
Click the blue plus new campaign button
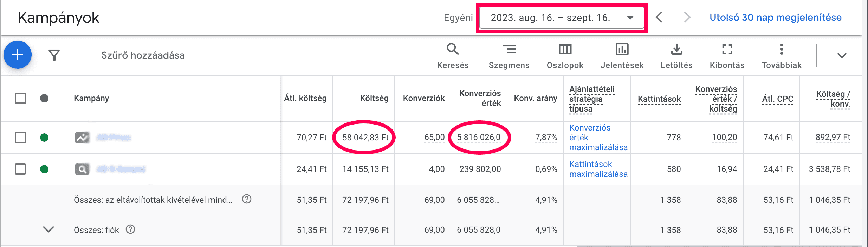coord(18,55)
